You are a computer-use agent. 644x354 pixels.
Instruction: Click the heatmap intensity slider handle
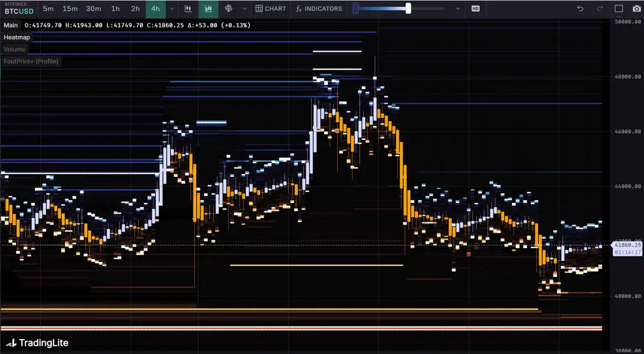tap(408, 9)
